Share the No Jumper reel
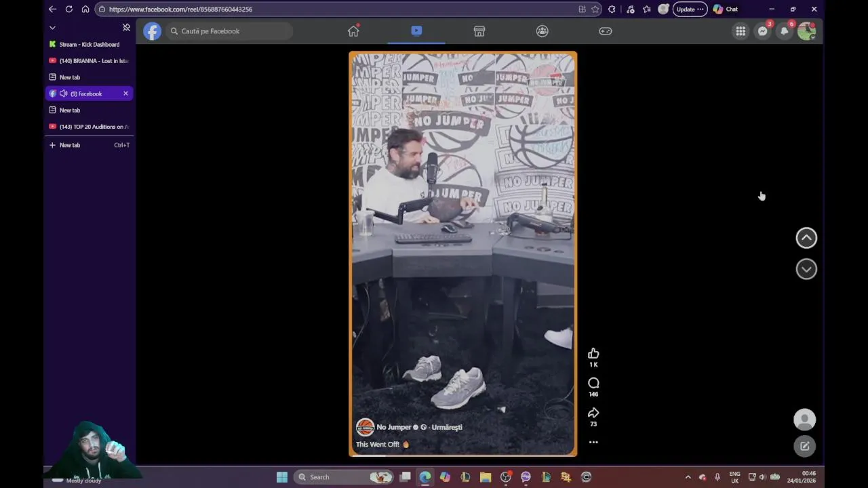This screenshot has width=868, height=488. coord(593,413)
